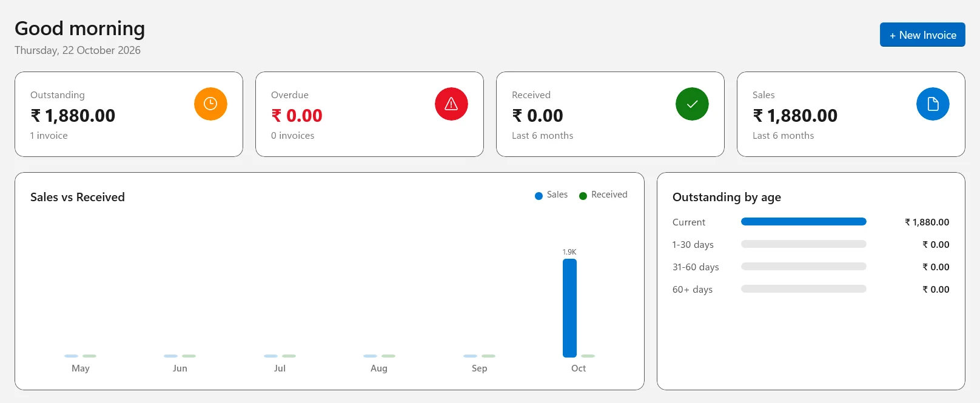
Task: Click the 1-30 days progress bar
Action: (804, 244)
